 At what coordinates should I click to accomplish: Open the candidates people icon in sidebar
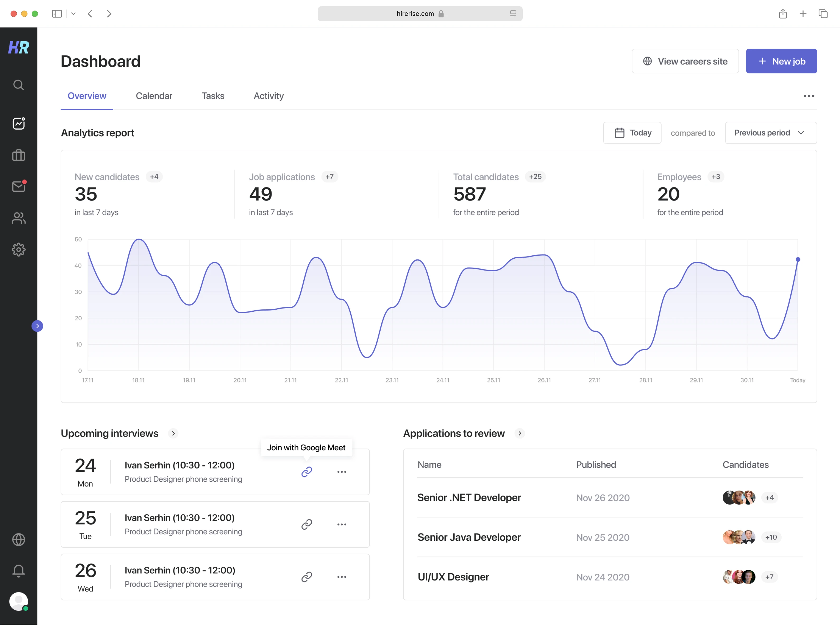tap(18, 218)
